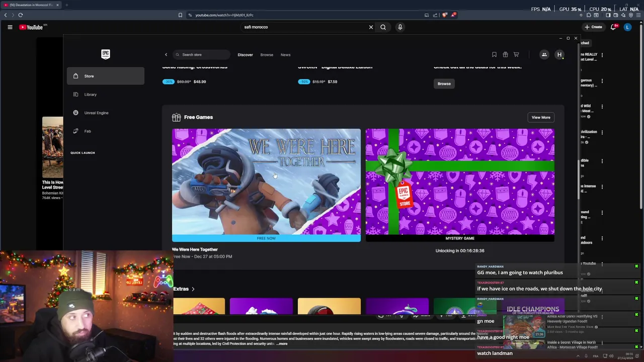Click the QUICK LAUNCH sidebar label
The width and height of the screenshot is (644, 362).
pos(83,153)
